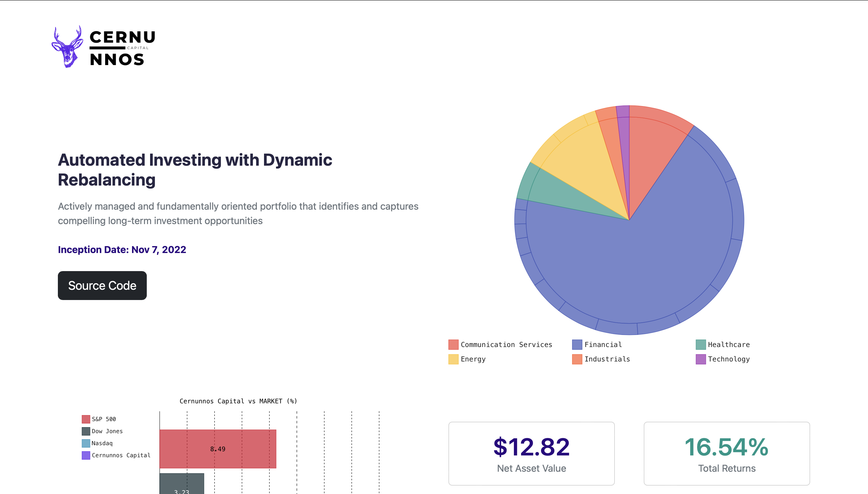Toggle the Cernunnos Capital legend entry

click(116, 455)
